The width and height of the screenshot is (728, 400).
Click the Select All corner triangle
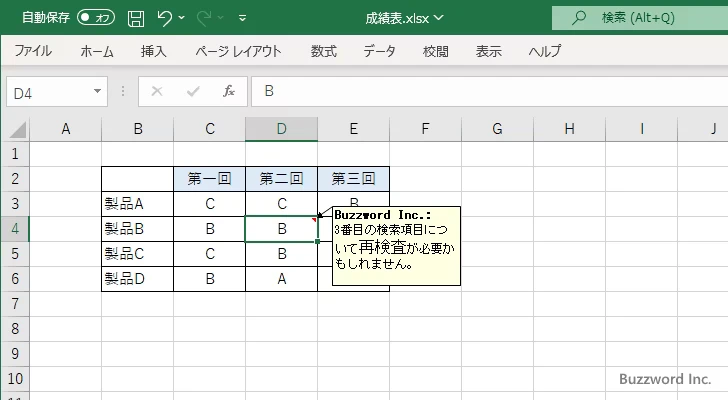click(18, 129)
